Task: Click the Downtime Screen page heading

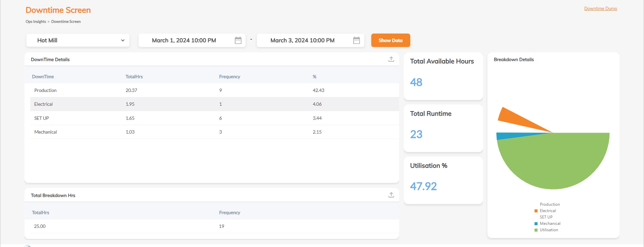Action: (x=58, y=10)
